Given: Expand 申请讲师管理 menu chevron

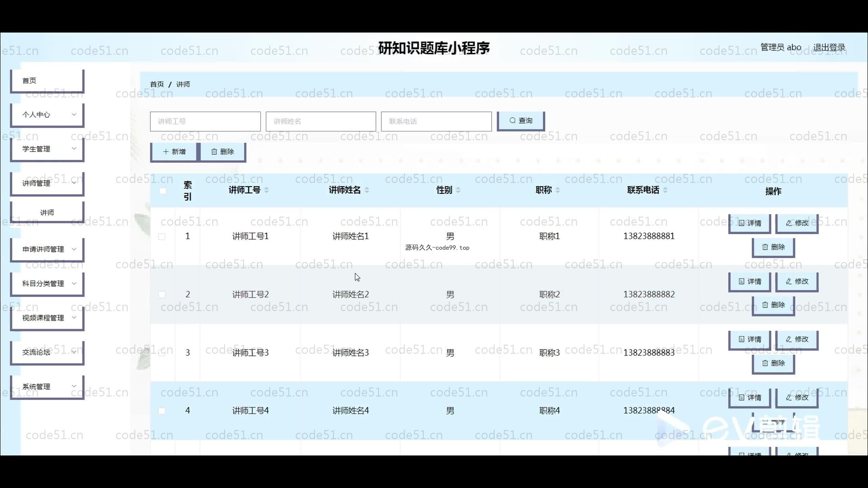Looking at the screenshot, I should (74, 249).
